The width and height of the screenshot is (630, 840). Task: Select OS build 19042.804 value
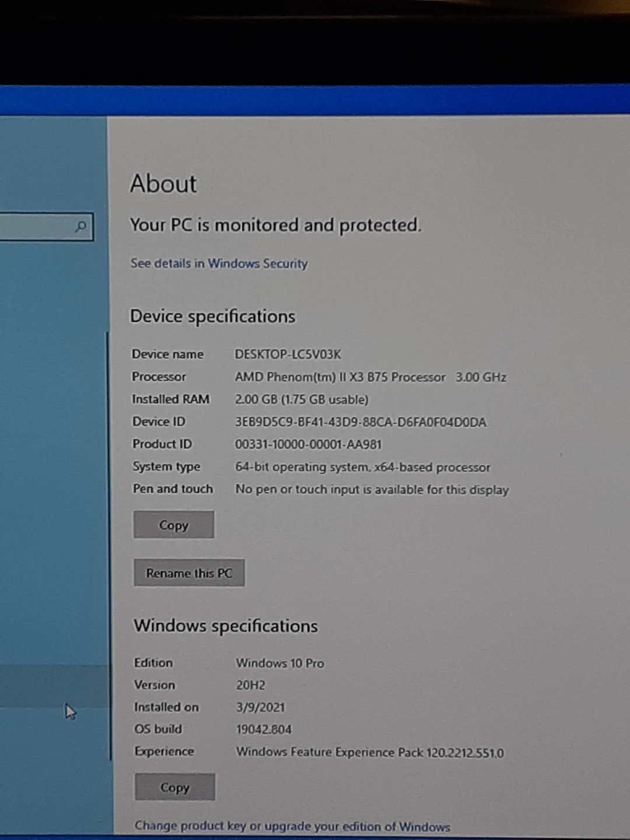pos(264,730)
